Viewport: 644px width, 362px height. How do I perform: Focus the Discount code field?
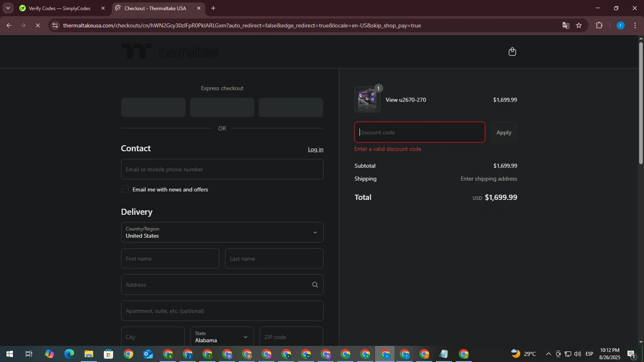(420, 133)
